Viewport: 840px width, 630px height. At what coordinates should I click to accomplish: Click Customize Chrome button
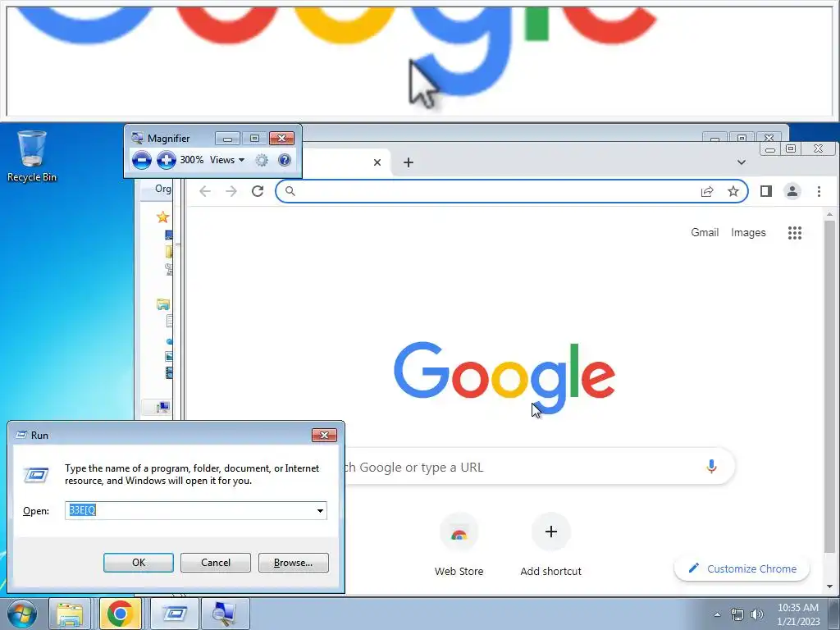coord(742,568)
